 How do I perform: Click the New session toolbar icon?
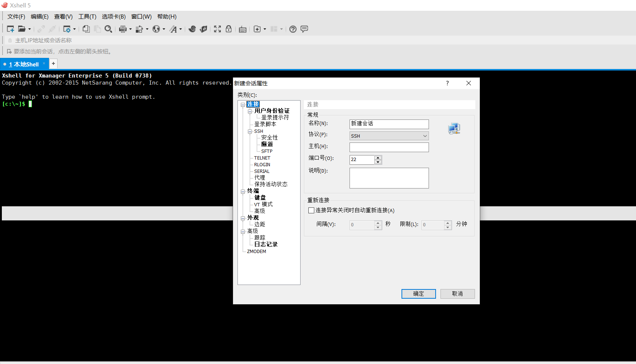10,29
